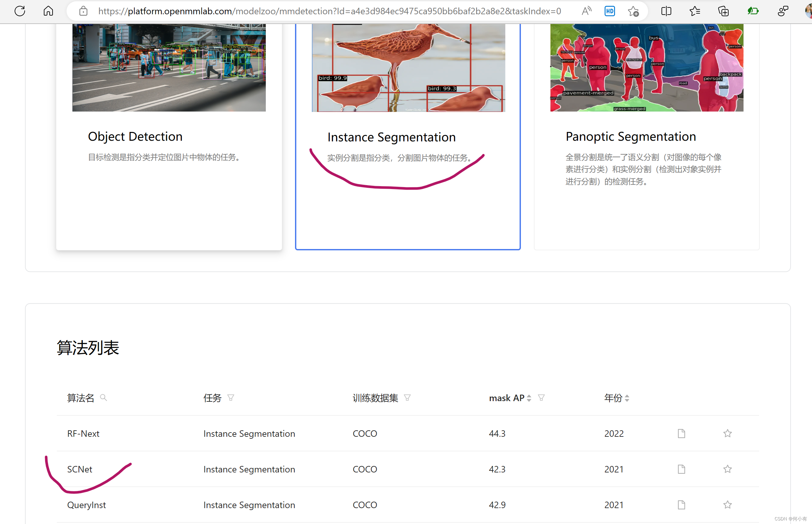Refresh the current page

(x=20, y=11)
